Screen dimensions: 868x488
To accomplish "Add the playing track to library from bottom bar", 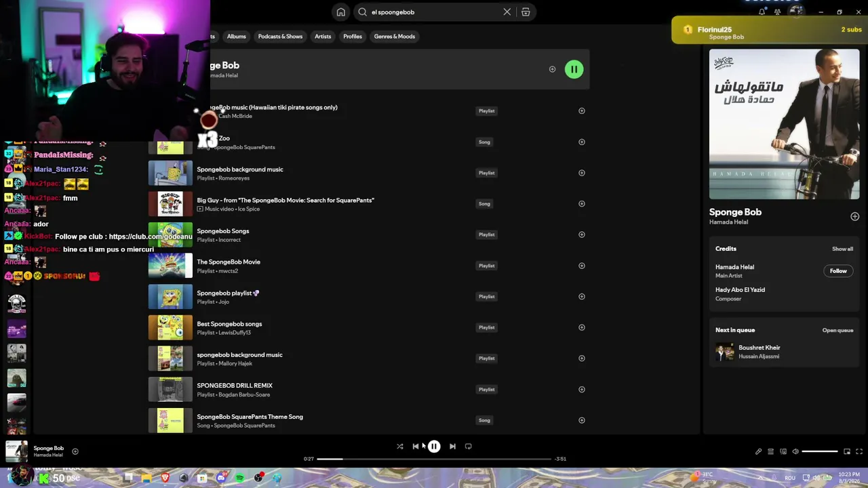I will 75,451.
